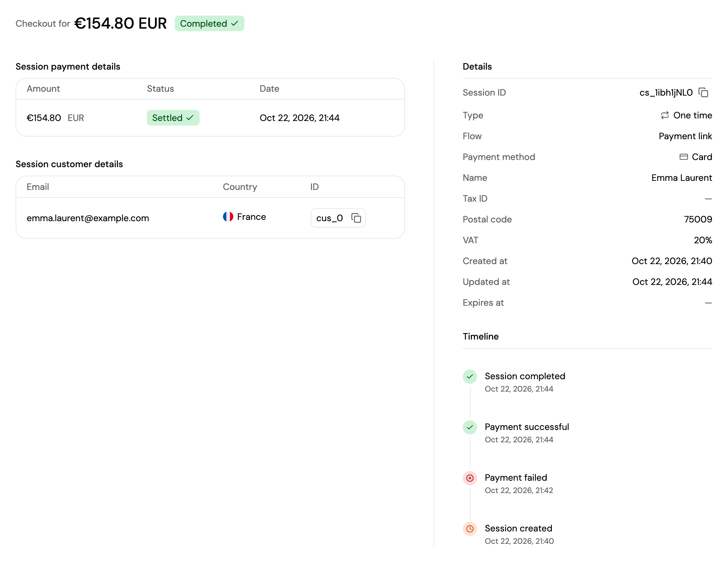Click the Payment failed error icon
The height and width of the screenshot is (562, 728).
(x=470, y=478)
